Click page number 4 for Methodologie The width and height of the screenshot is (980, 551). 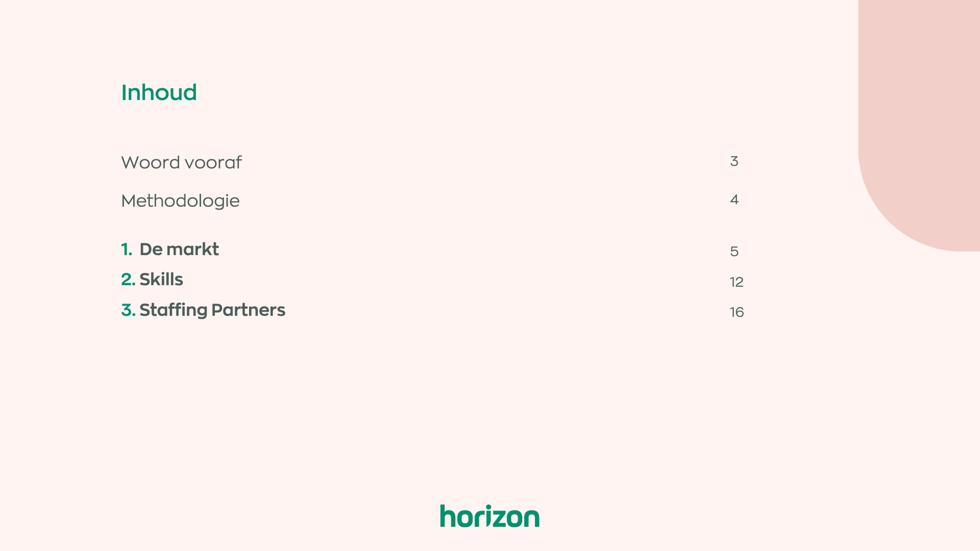pos(734,200)
